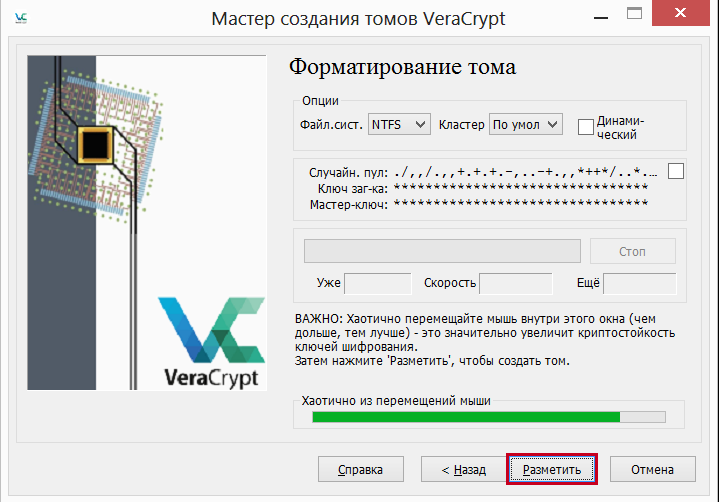Click the Стоп button
This screenshot has width=719, height=502.
632,251
